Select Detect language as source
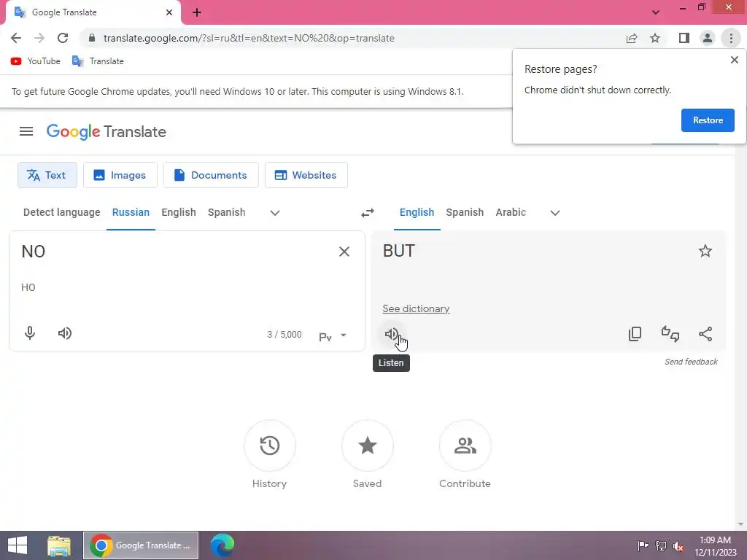Image resolution: width=747 pixels, height=560 pixels. 61,212
